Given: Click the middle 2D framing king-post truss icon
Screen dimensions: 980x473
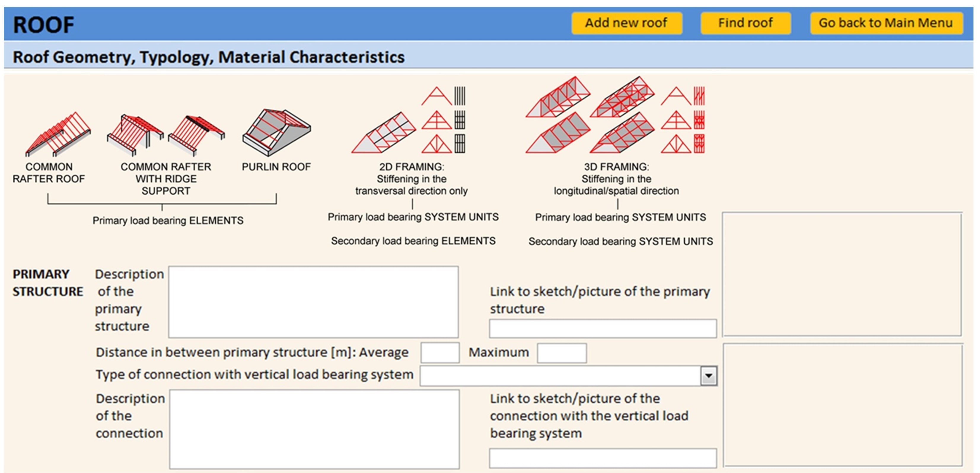Looking at the screenshot, I should [x=436, y=120].
